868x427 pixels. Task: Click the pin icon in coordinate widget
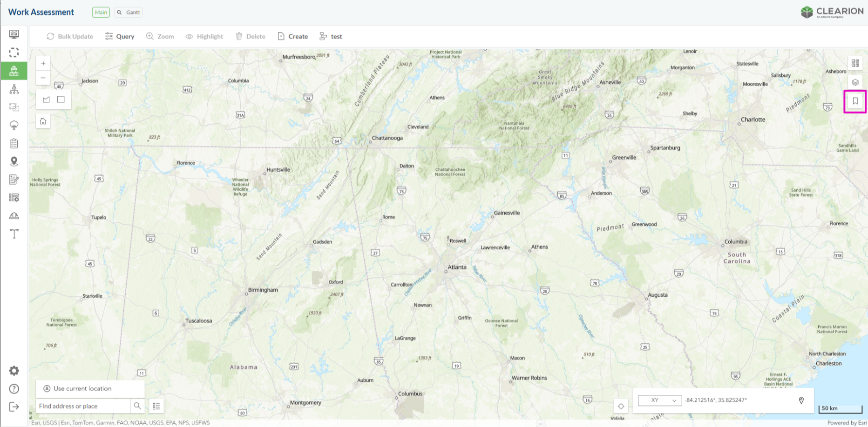801,400
